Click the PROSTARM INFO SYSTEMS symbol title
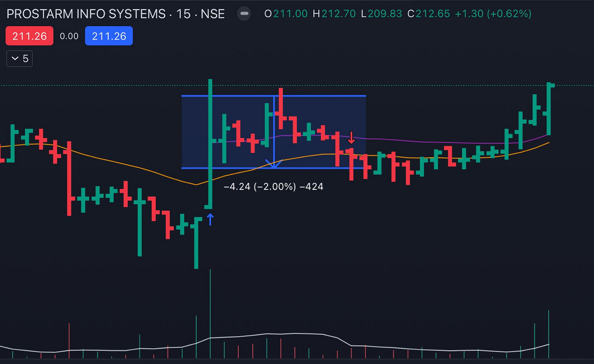Image resolution: width=594 pixels, height=364 pixels. point(115,14)
